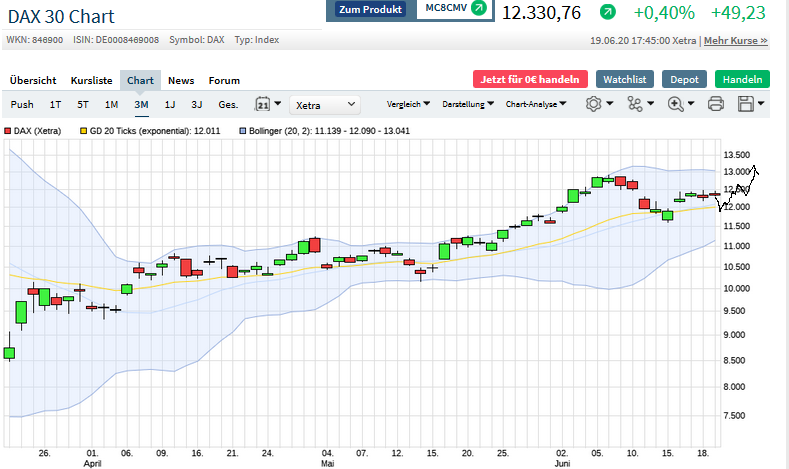This screenshot has width=789, height=469.
Task: Click yellow GD 20 Ticks legend swatch
Action: pyautogui.click(x=84, y=131)
